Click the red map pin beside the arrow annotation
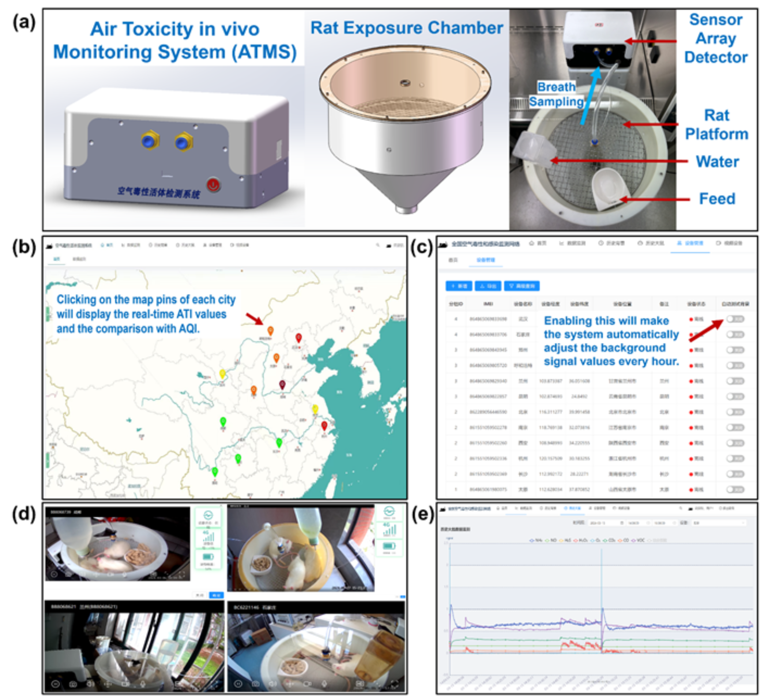Viewport: 764px width, 700px height. pyautogui.click(x=298, y=338)
